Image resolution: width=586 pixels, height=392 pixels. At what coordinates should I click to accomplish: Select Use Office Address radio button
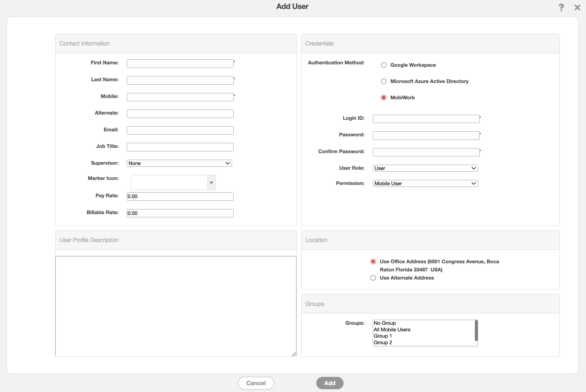(373, 262)
